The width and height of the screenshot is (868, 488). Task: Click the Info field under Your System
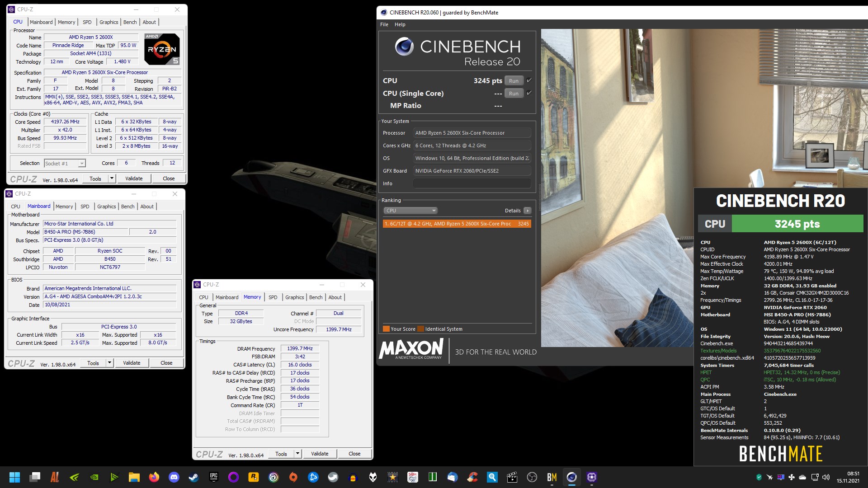click(x=472, y=183)
